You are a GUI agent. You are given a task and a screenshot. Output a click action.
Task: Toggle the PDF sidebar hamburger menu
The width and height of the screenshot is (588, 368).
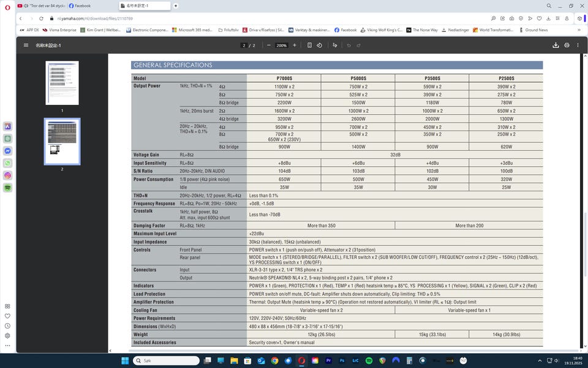[26, 45]
